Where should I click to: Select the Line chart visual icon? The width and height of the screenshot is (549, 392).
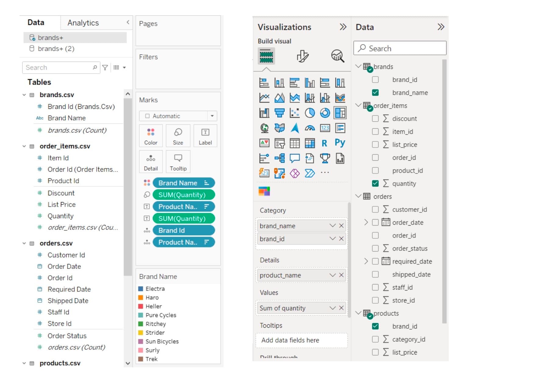[x=264, y=98]
